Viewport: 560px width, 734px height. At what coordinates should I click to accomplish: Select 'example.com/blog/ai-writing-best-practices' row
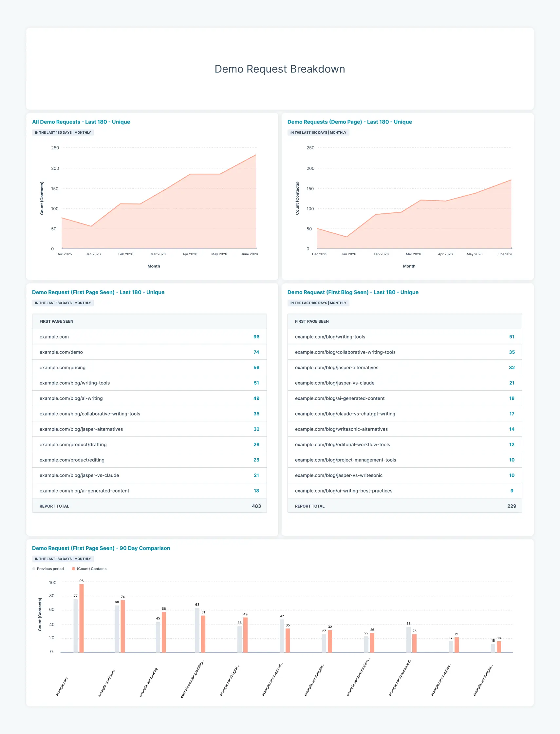pyautogui.click(x=405, y=491)
